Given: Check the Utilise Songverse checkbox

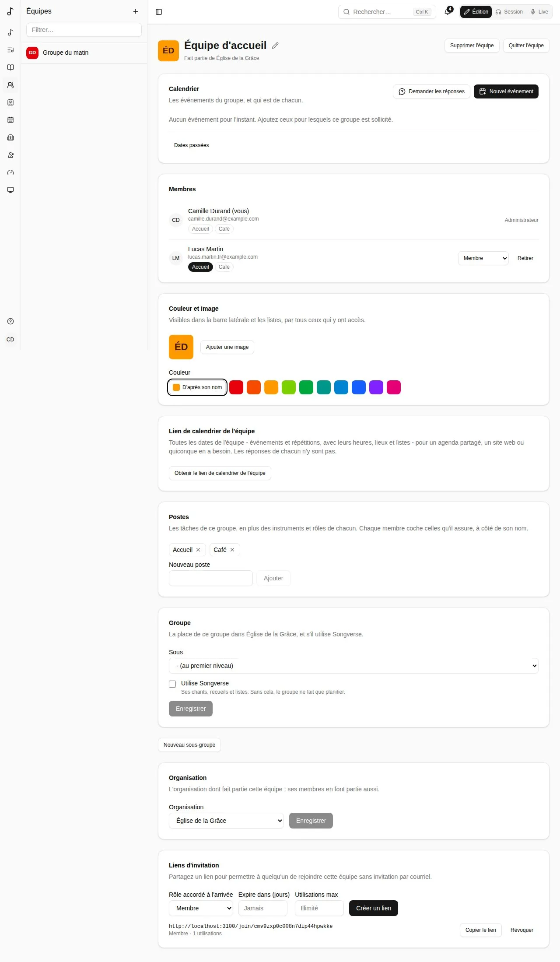Looking at the screenshot, I should pos(172,684).
